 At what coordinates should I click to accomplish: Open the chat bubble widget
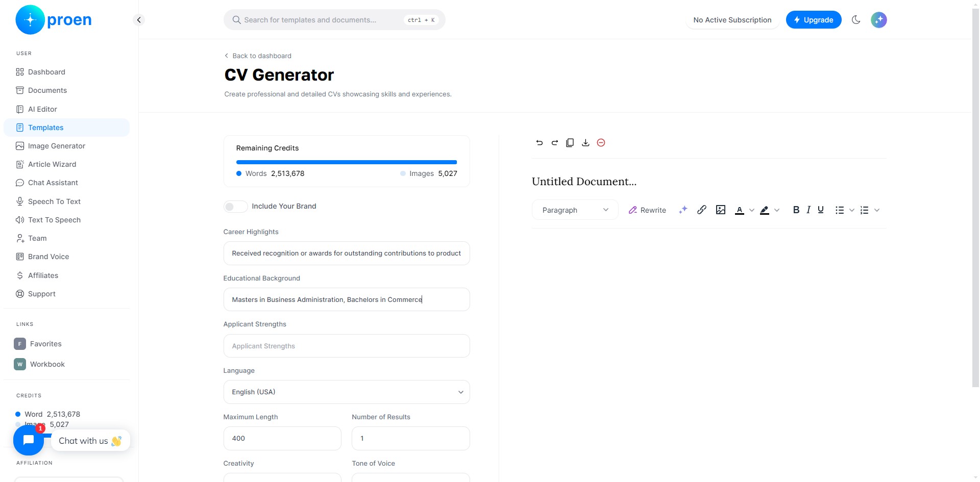click(29, 440)
